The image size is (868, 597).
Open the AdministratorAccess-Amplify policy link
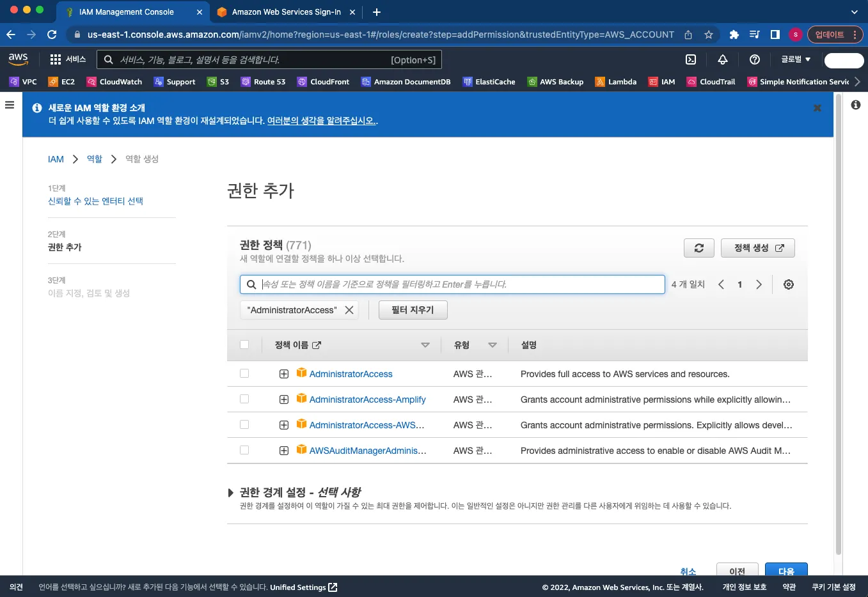coord(367,399)
